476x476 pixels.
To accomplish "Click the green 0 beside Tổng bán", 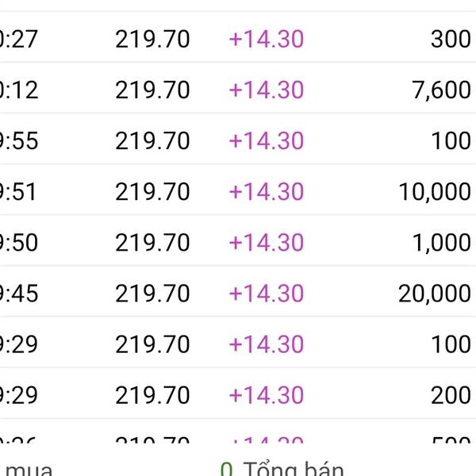I will 226,470.
